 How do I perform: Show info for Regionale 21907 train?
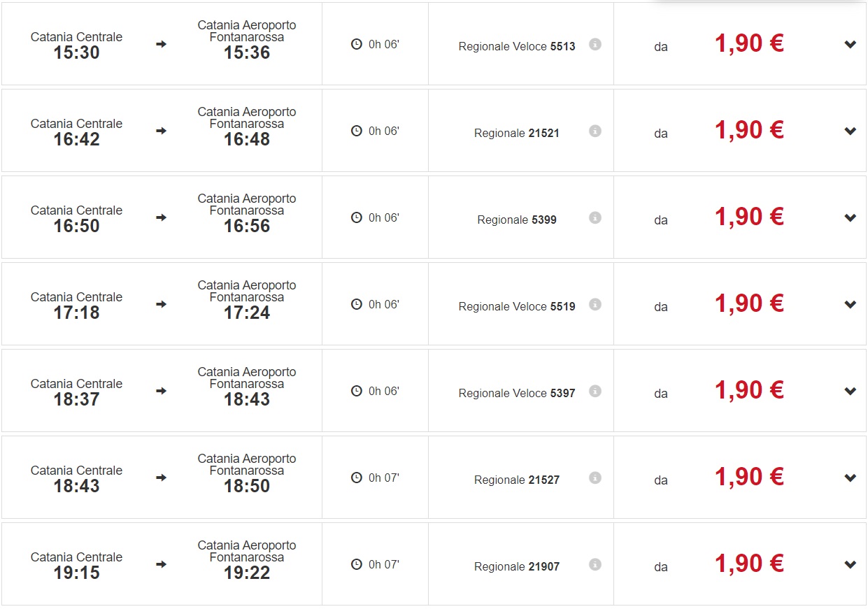click(595, 564)
